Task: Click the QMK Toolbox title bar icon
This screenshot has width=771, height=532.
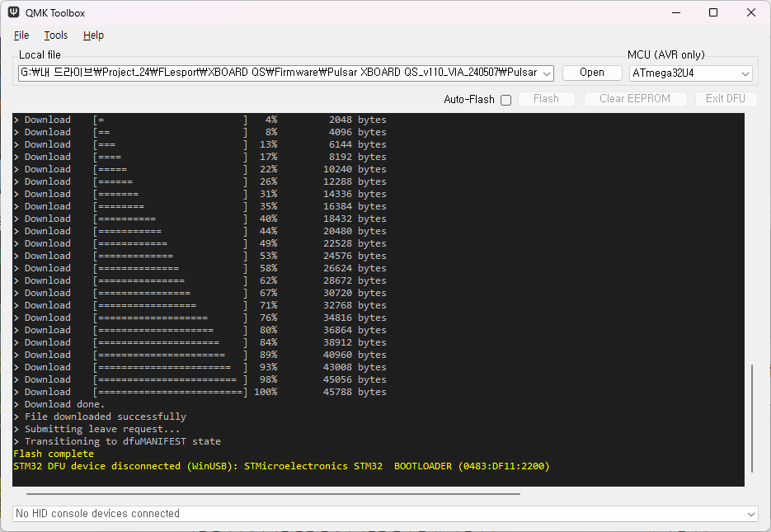Action: 14,12
